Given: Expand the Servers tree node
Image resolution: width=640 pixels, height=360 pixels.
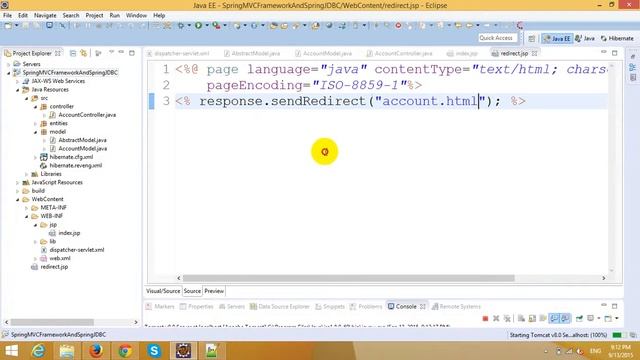Looking at the screenshot, I should point(9,64).
